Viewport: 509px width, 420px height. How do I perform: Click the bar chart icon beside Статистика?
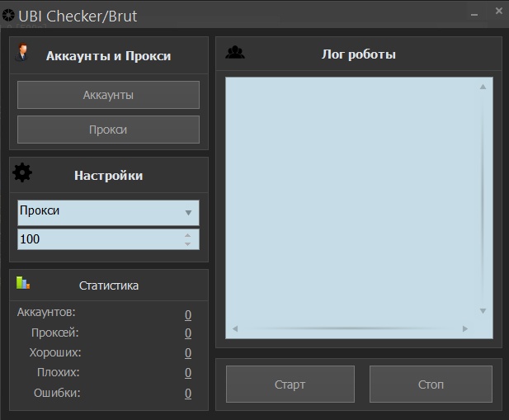click(23, 283)
